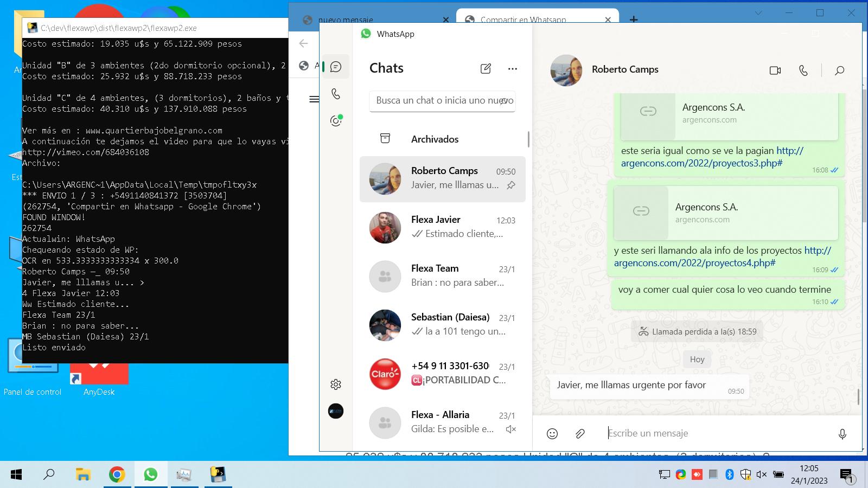Viewport: 868px width, 488px height.
Task: Record a voice message with microphone icon
Action: 843,433
